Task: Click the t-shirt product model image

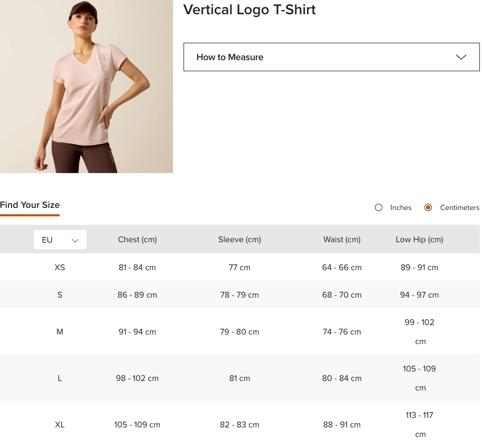Action: pos(86,87)
